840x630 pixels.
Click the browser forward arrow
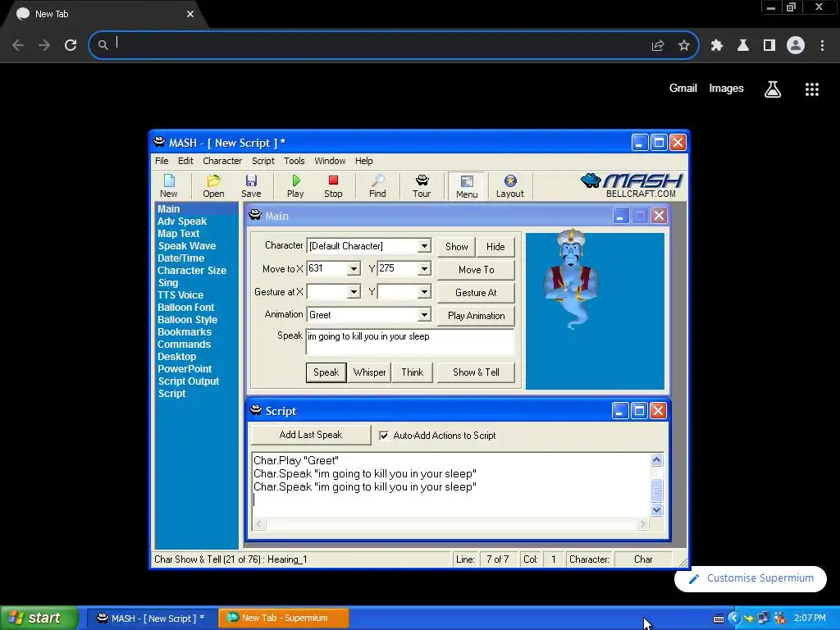tap(44, 45)
